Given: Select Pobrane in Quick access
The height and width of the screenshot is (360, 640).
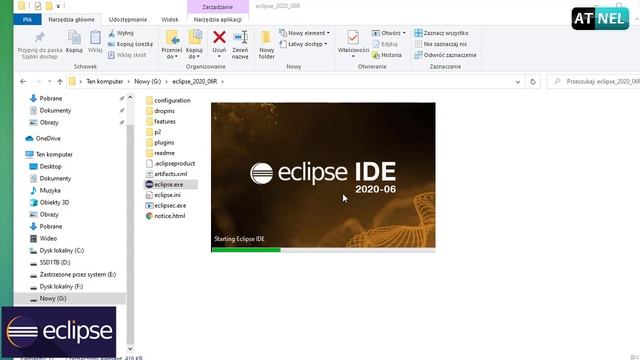Looking at the screenshot, I should point(51,98).
